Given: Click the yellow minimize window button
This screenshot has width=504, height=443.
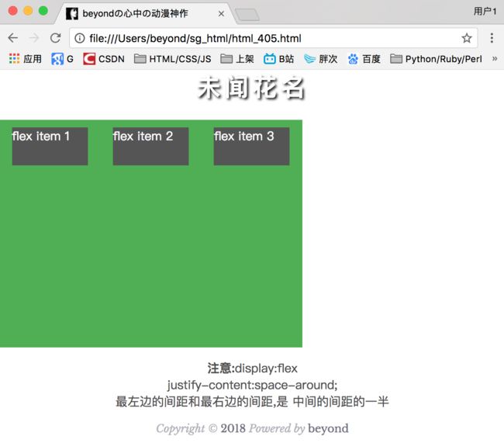Looking at the screenshot, I should tap(28, 11).
